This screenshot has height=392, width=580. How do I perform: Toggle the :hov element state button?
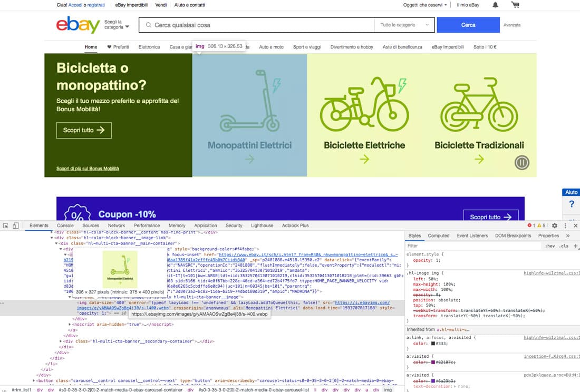click(550, 246)
